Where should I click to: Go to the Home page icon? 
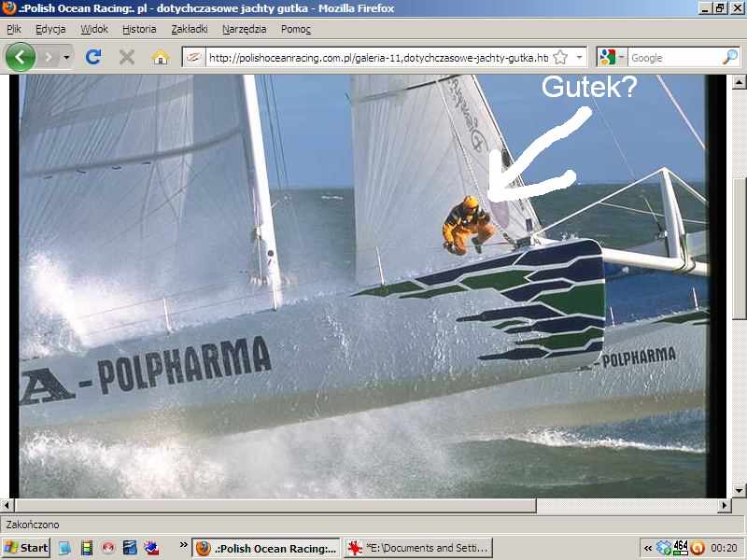(x=161, y=58)
